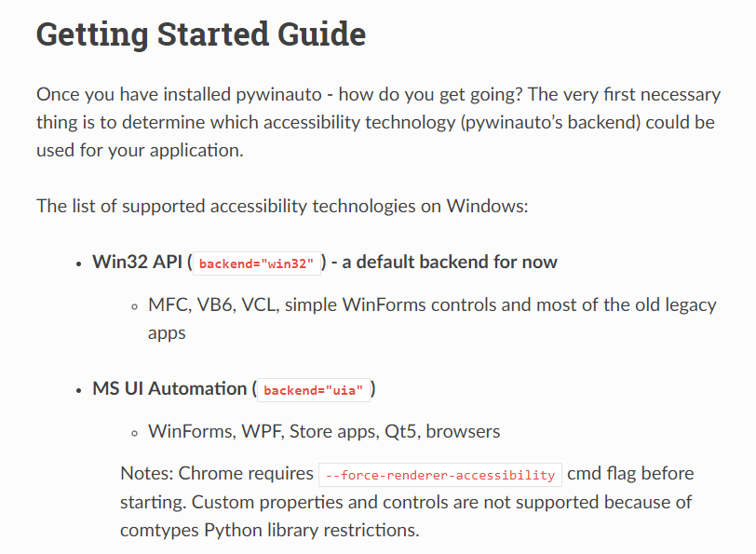
Task: Select the bold Win32 API text
Action: pyautogui.click(x=137, y=262)
